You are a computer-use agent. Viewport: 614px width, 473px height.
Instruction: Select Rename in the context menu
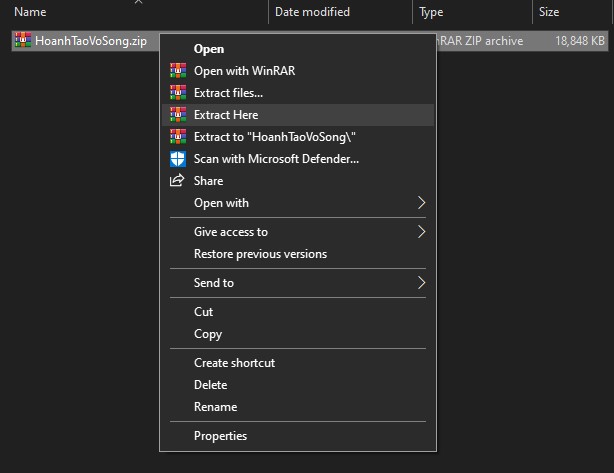click(215, 407)
